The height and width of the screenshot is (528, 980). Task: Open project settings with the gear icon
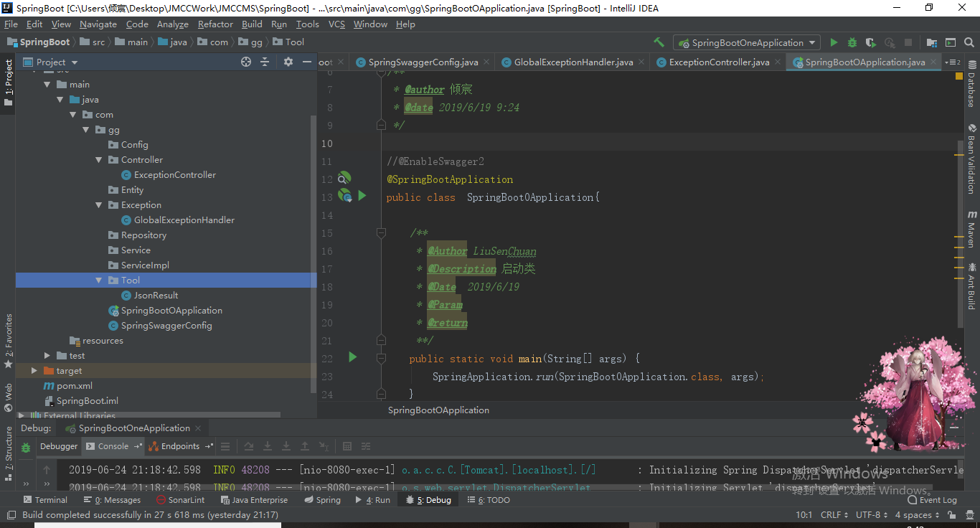[x=288, y=62]
